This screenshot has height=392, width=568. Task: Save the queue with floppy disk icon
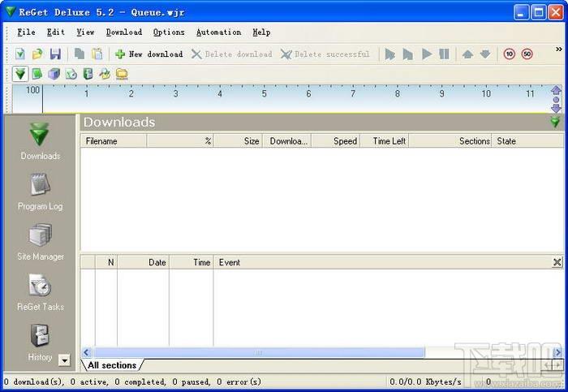coord(55,54)
